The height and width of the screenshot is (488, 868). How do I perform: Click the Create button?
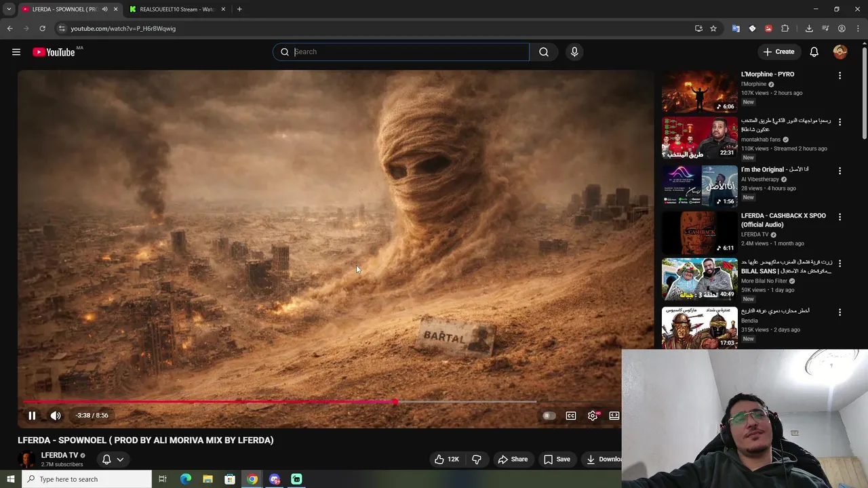point(778,52)
